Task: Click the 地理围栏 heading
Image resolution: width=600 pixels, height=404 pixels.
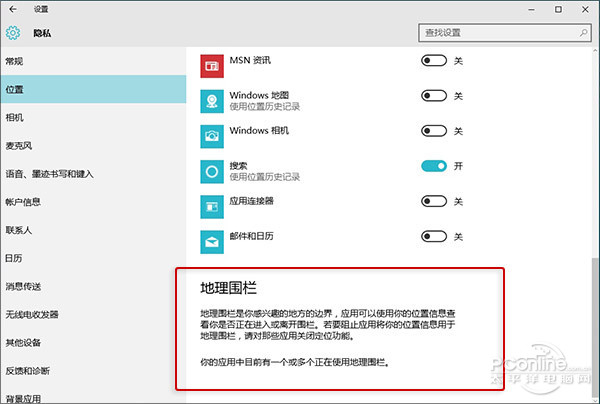Action: tap(228, 288)
